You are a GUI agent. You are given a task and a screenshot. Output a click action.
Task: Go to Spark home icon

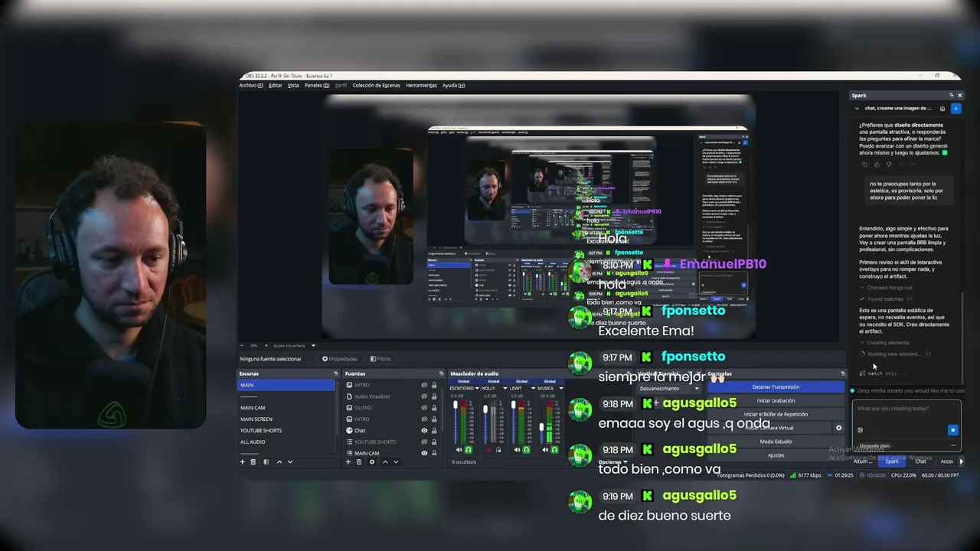point(942,109)
